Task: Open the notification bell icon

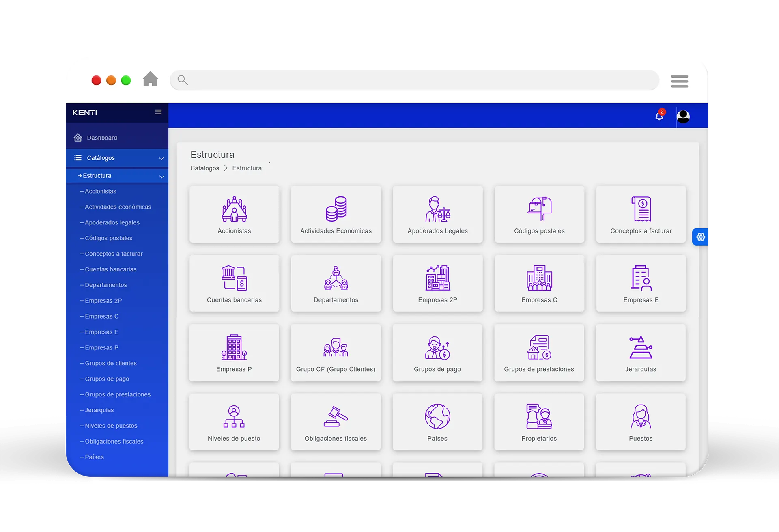Action: click(659, 116)
